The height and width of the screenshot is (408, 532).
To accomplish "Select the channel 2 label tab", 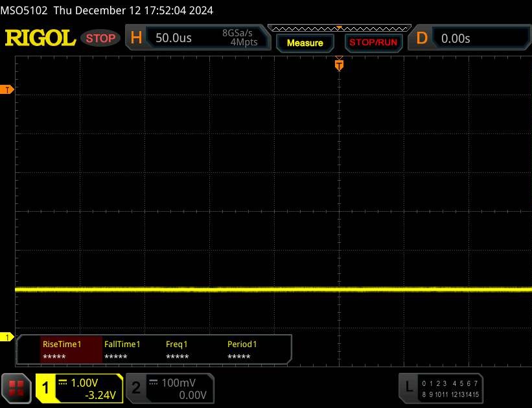I will coord(136,389).
